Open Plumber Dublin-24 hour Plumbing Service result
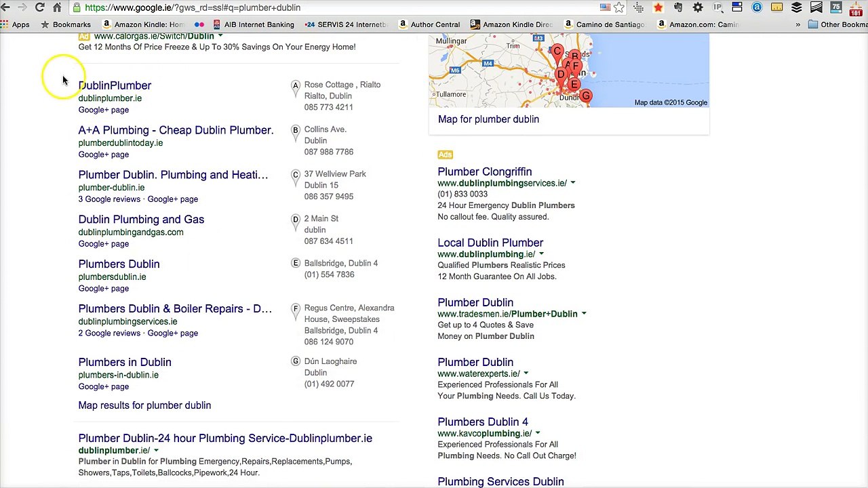 [x=225, y=439]
